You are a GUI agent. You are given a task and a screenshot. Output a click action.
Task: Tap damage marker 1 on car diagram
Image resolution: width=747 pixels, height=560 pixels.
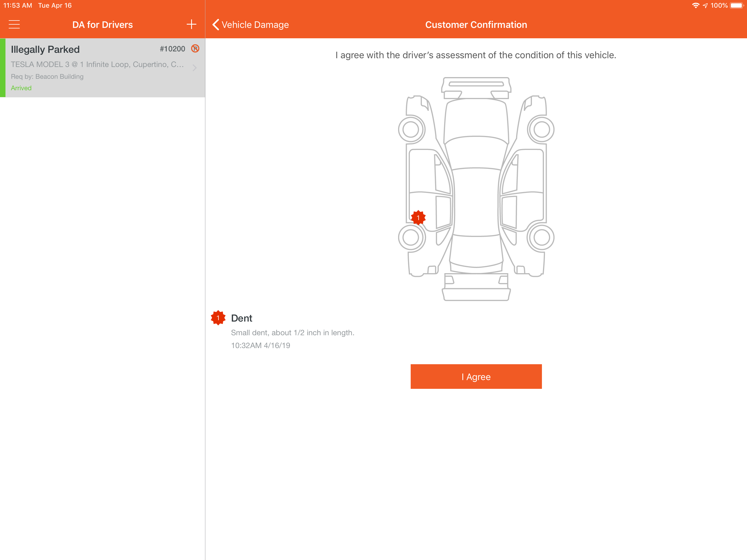coord(418,218)
